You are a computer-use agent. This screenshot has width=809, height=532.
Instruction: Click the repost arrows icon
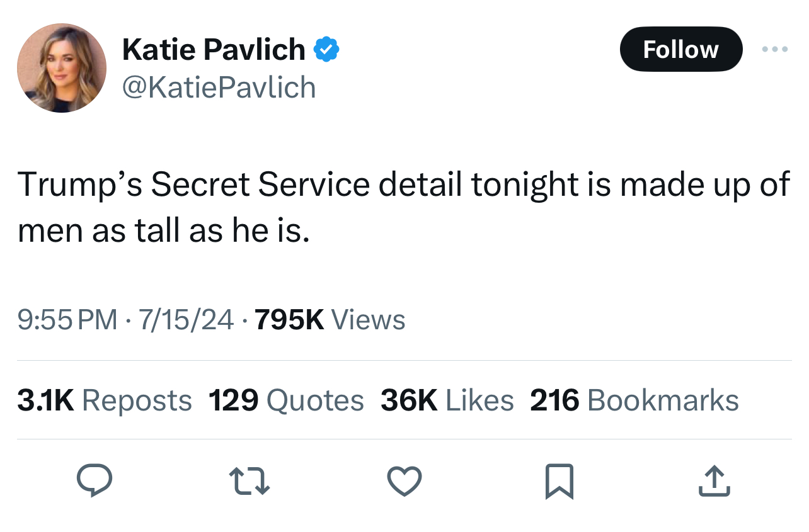tap(249, 482)
